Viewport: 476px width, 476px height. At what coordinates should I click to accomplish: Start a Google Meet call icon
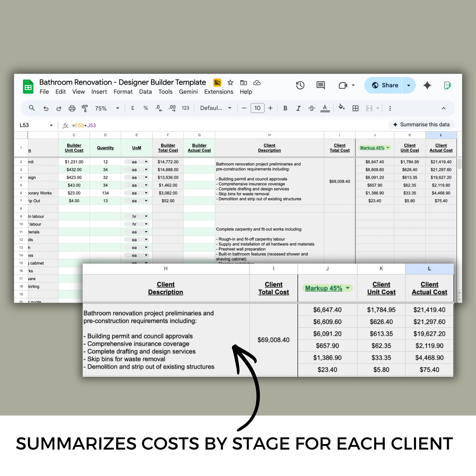click(x=343, y=85)
